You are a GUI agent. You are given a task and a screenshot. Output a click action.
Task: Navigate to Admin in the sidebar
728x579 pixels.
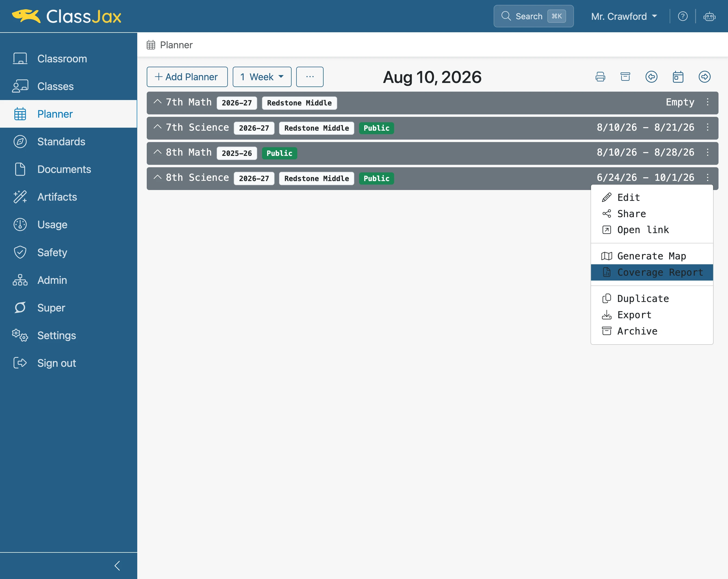[x=69, y=280]
